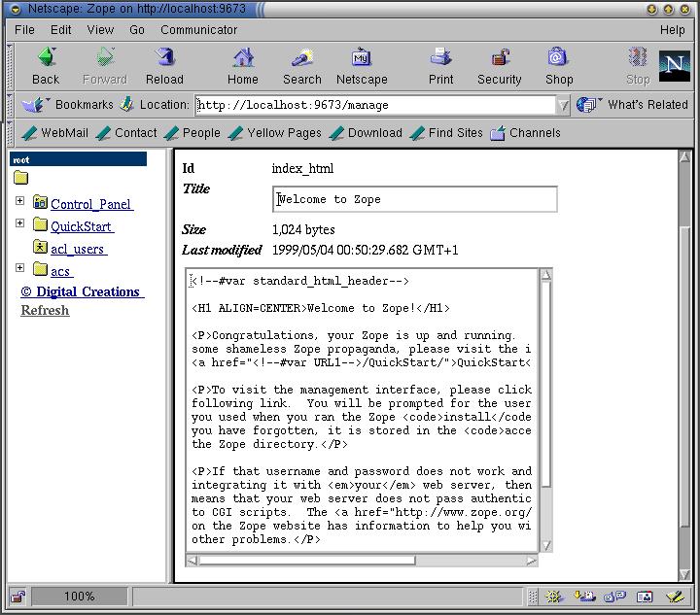Go to the Home page icon
This screenshot has width=700, height=615.
[243, 57]
